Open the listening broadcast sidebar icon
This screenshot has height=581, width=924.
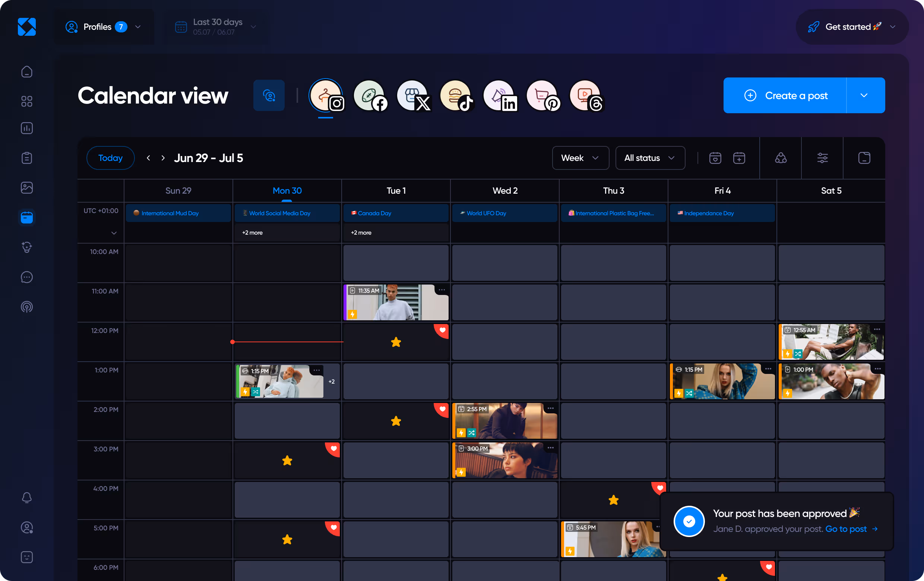(x=26, y=307)
